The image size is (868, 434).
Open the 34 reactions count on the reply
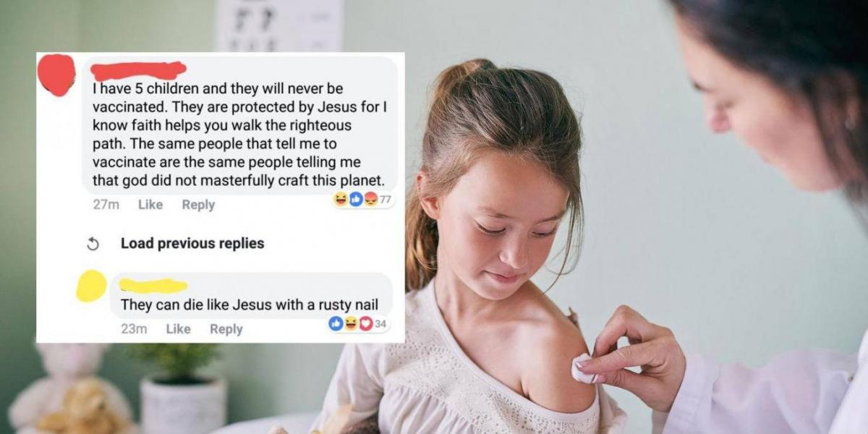click(x=380, y=324)
